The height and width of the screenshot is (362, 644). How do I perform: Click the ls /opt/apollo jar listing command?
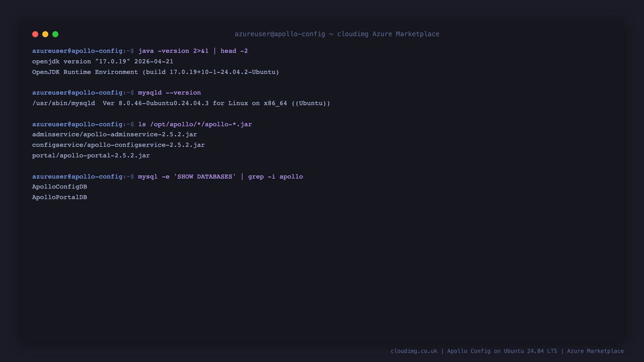pos(195,124)
